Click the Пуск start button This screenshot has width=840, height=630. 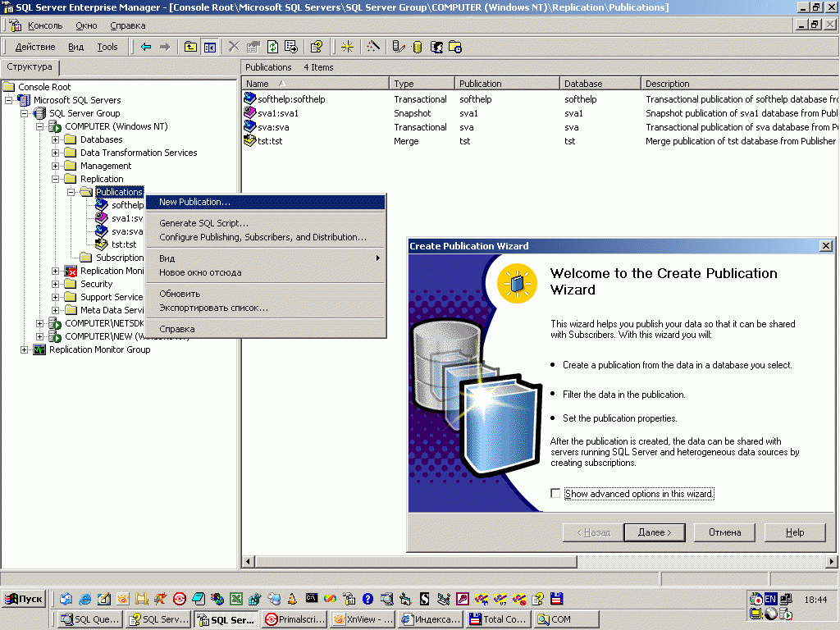(24, 599)
